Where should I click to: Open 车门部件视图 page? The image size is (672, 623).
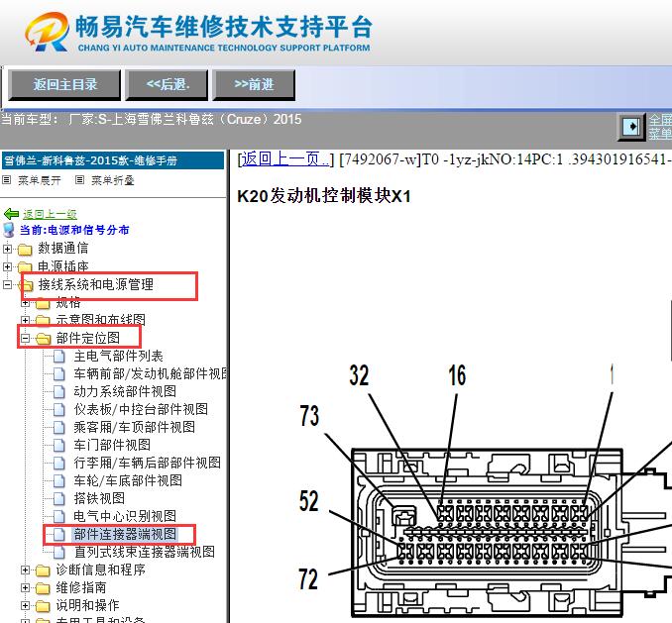point(112,445)
